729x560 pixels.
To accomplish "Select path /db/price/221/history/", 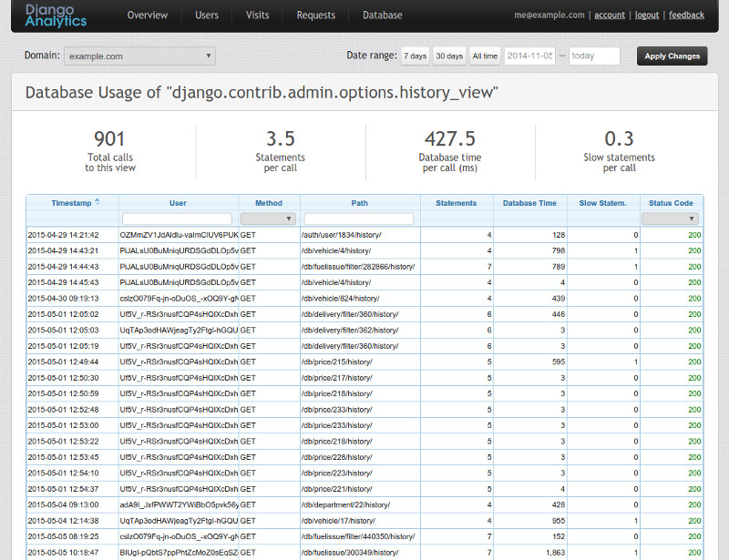I will [x=336, y=489].
